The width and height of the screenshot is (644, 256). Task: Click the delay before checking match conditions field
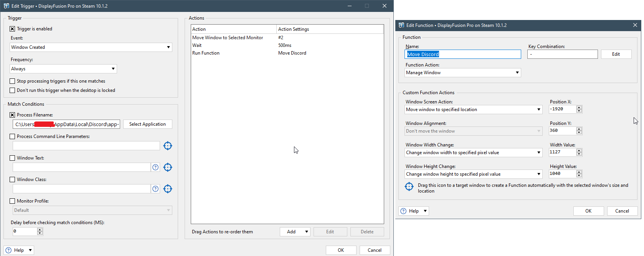[x=25, y=231]
